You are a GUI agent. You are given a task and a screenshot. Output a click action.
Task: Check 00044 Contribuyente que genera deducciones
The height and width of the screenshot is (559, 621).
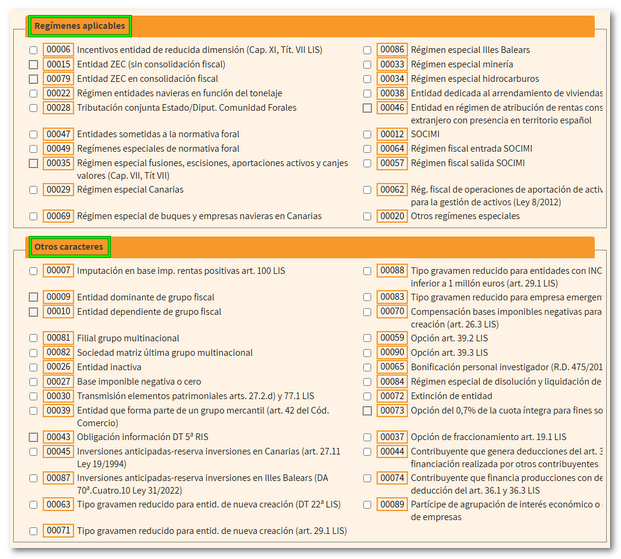click(x=367, y=452)
